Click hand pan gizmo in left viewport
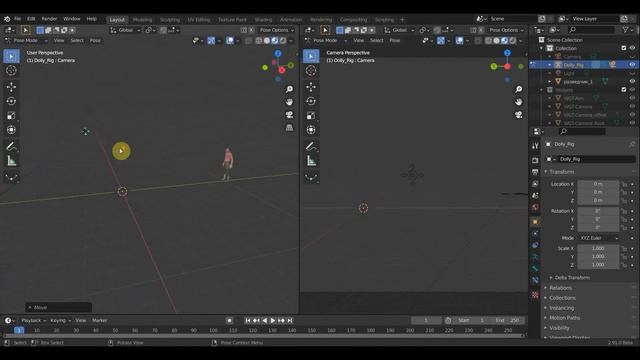 289,102
